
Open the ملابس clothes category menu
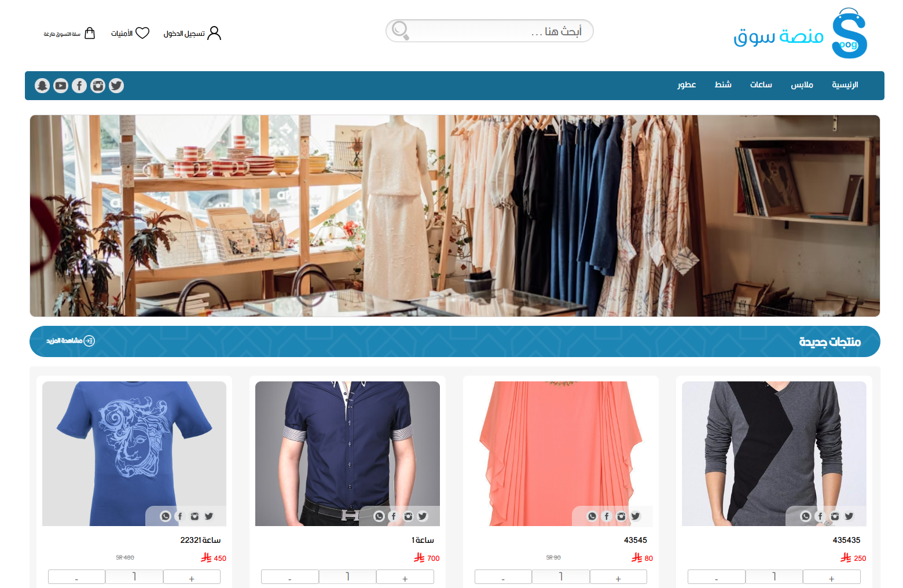[x=802, y=85]
